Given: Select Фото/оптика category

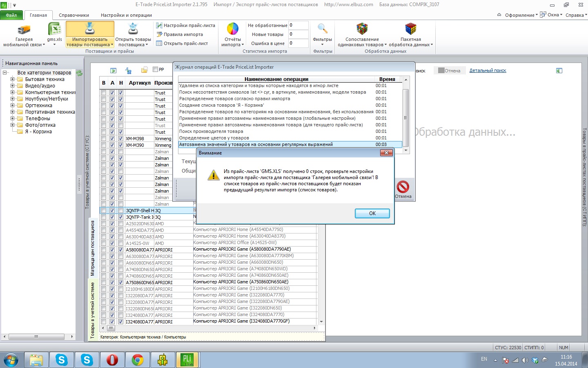Looking at the screenshot, I should (x=40, y=125).
